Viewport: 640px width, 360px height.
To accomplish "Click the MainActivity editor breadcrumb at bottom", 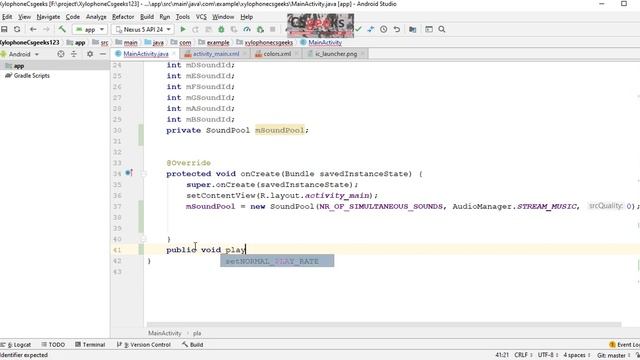I will point(164,333).
